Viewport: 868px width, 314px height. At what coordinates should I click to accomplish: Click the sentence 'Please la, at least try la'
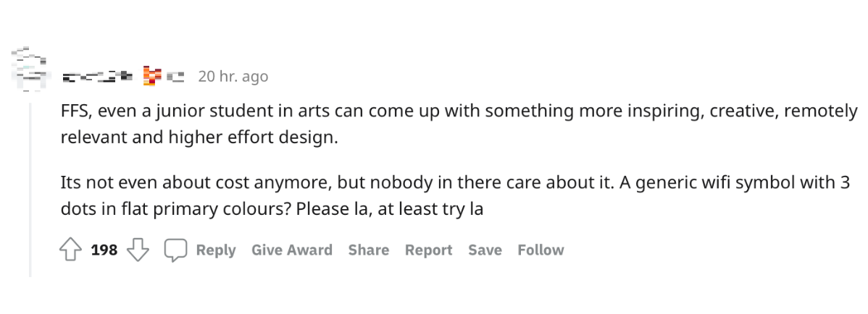(x=390, y=210)
